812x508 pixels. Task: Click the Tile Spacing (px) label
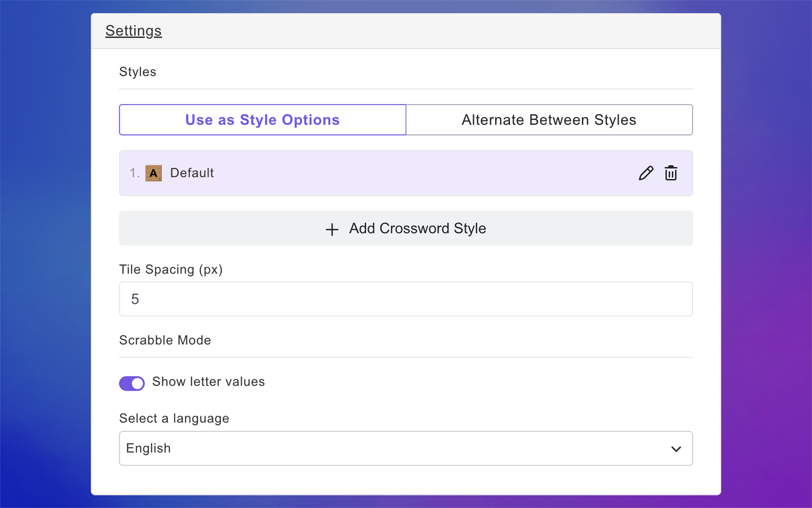[171, 270]
